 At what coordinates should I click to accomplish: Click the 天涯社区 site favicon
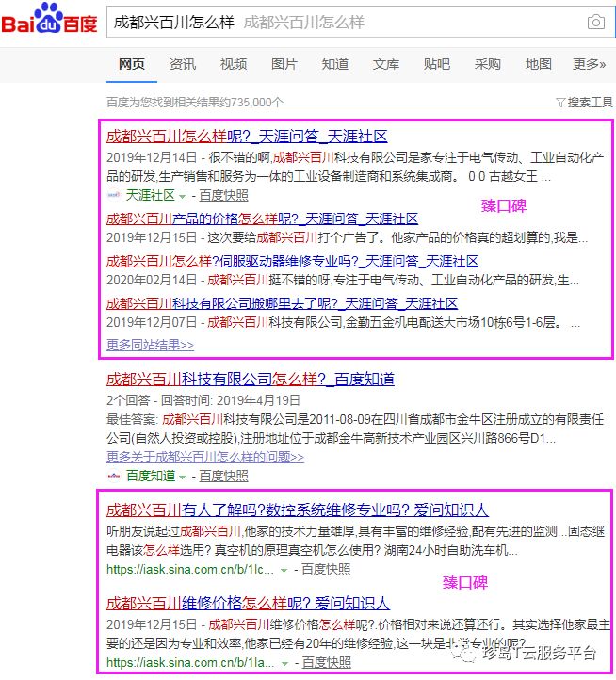click(x=113, y=196)
